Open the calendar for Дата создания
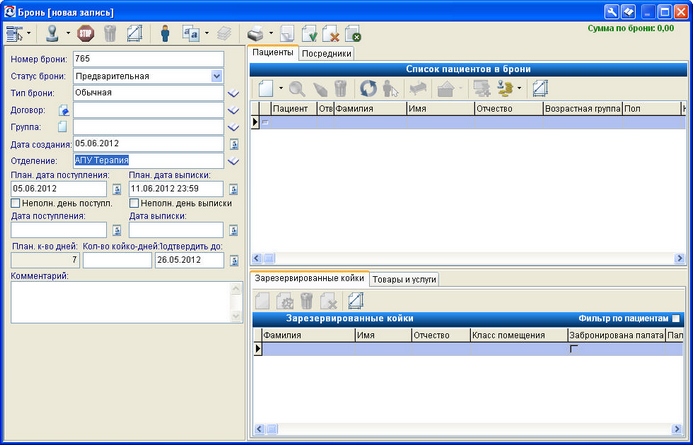Viewport: 693px width, 445px height. pos(234,144)
